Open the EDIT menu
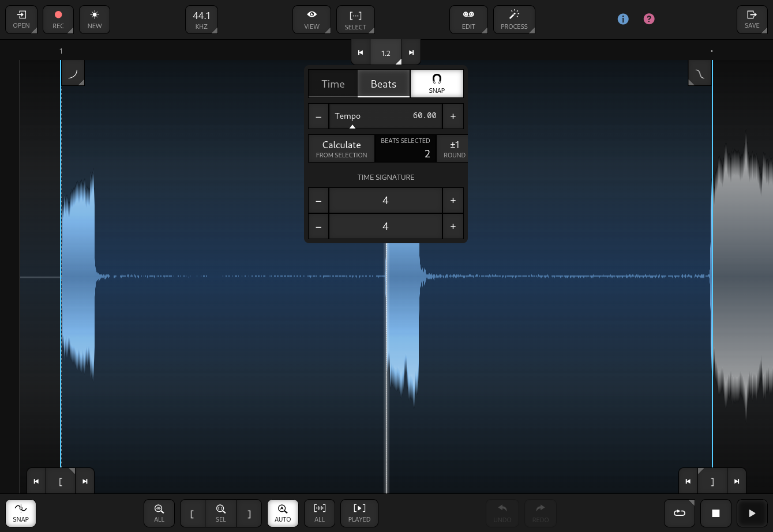The width and height of the screenshot is (773, 532). [x=468, y=20]
